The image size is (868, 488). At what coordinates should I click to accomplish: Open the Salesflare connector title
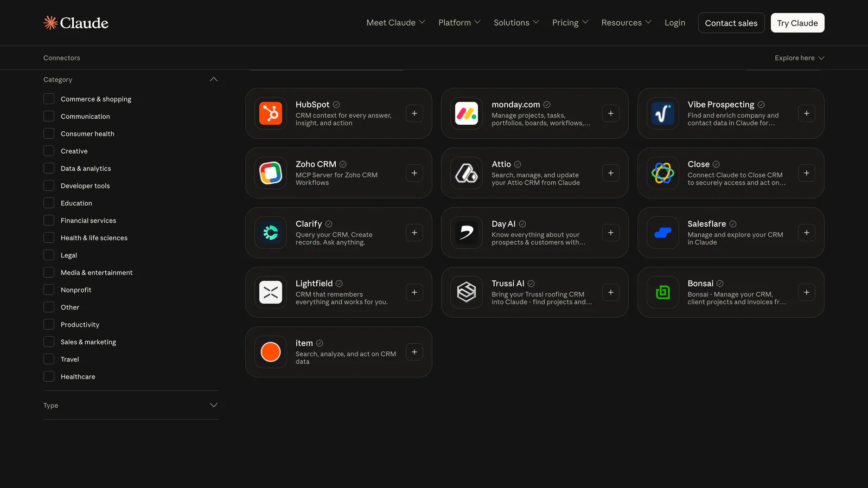click(706, 224)
